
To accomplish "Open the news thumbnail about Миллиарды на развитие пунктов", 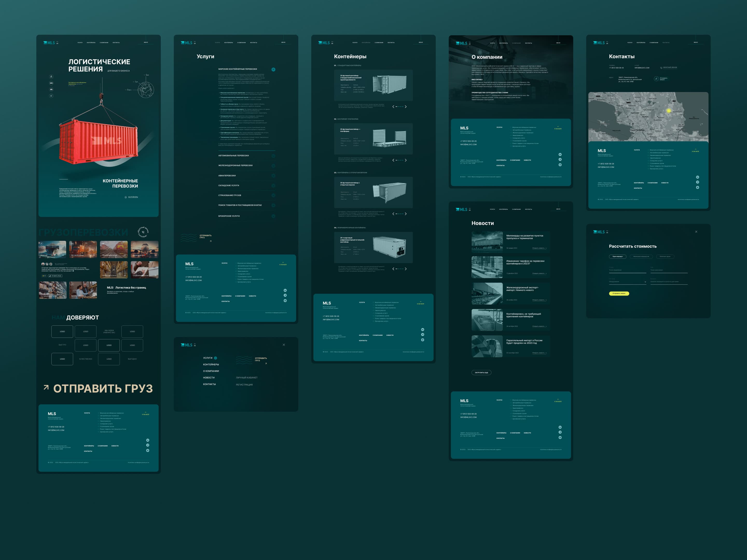I will [487, 242].
